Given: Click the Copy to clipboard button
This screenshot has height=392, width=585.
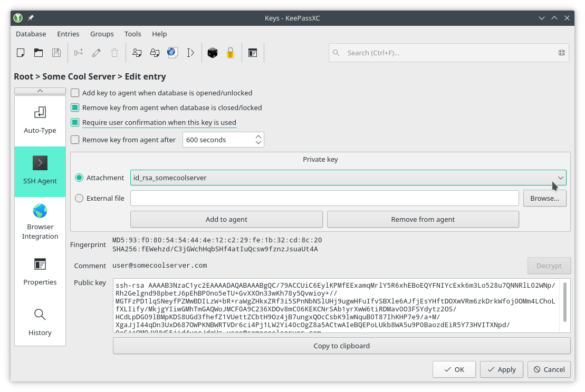Looking at the screenshot, I should coord(341,346).
